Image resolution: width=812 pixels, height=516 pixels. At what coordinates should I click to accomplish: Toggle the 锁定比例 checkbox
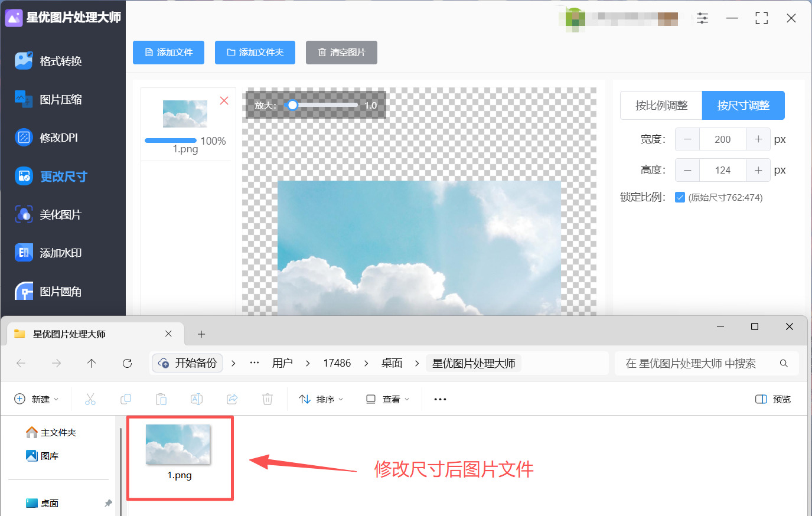tap(680, 198)
